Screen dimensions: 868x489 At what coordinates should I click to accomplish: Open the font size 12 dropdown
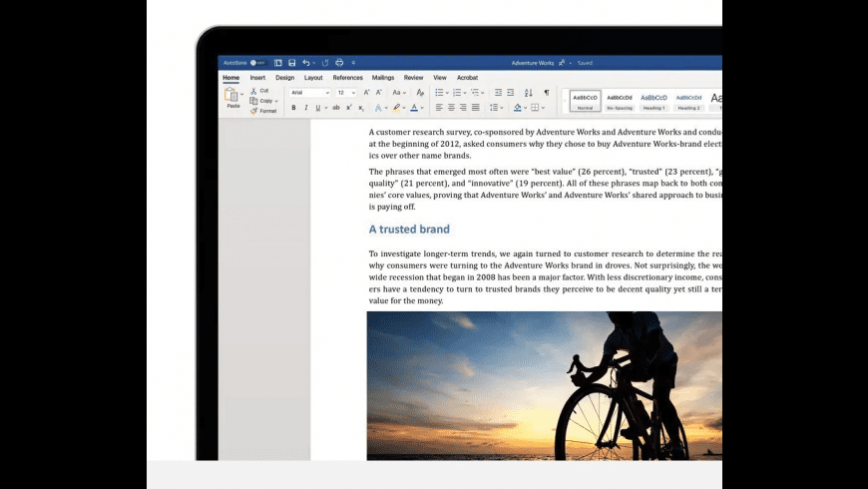(x=346, y=93)
